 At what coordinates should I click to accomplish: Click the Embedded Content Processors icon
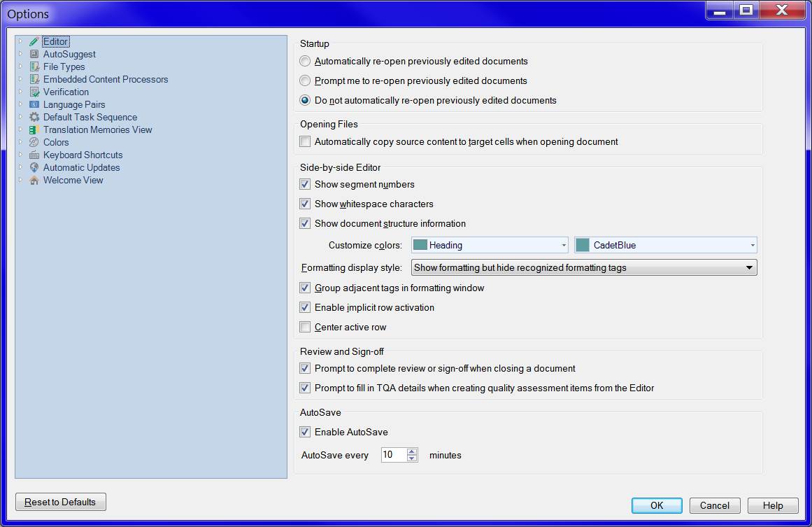34,79
